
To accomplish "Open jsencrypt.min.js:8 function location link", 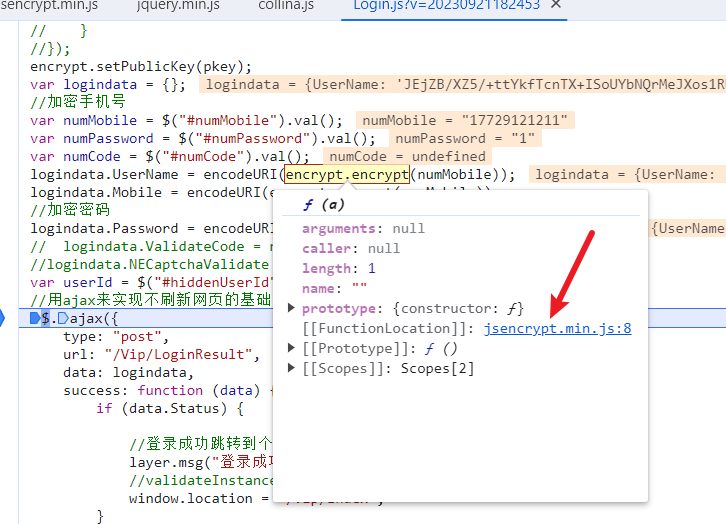I will point(557,329).
